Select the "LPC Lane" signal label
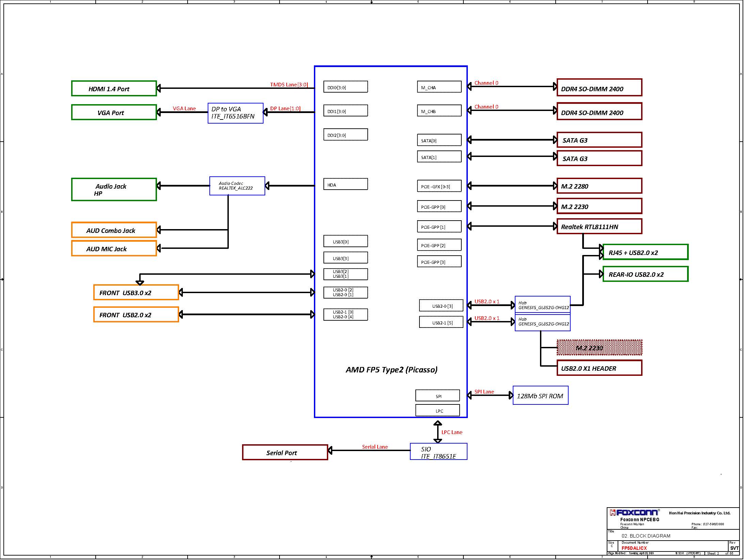This screenshot has height=560, width=747. 452,432
